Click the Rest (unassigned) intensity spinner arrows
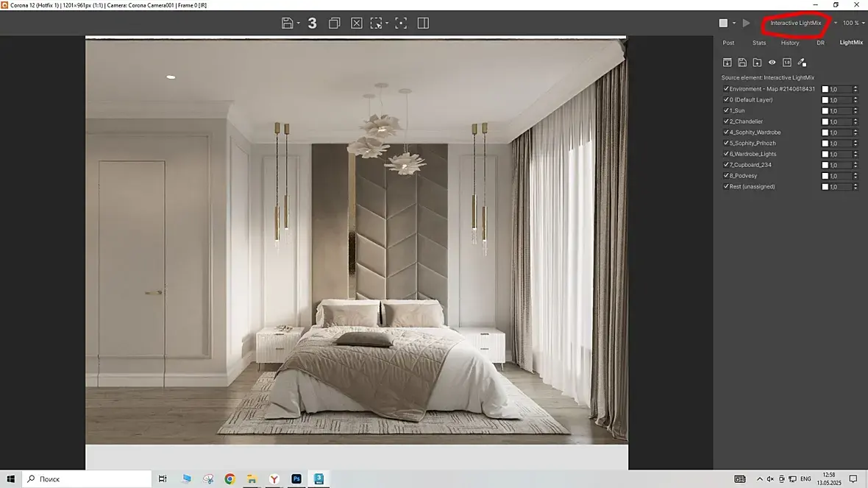 click(855, 187)
